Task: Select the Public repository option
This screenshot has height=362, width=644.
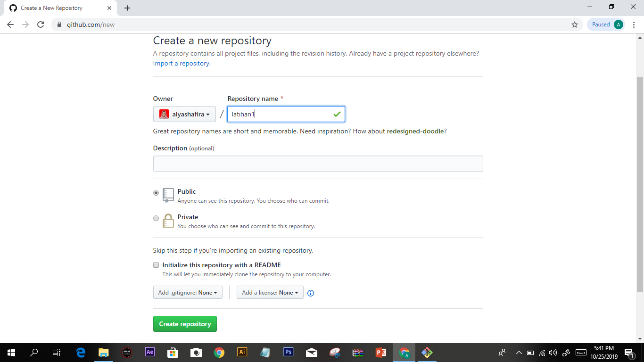Action: (x=156, y=193)
